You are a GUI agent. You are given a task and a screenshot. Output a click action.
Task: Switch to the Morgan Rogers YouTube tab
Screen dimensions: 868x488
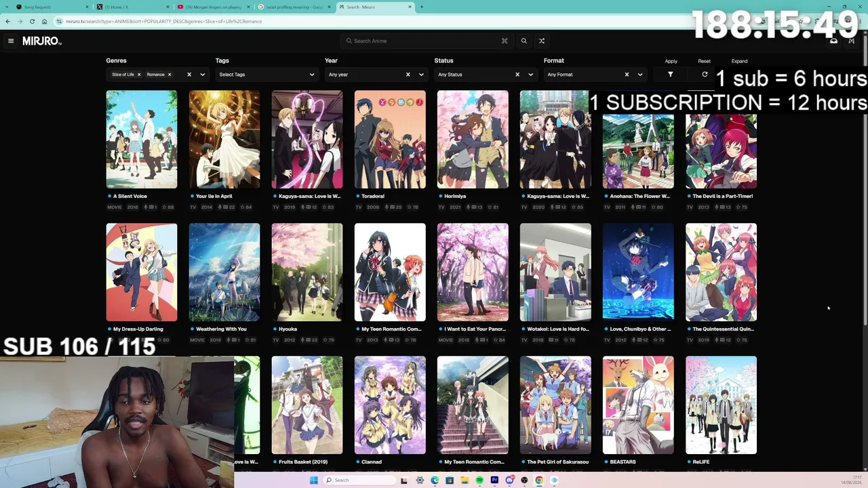[x=212, y=7]
